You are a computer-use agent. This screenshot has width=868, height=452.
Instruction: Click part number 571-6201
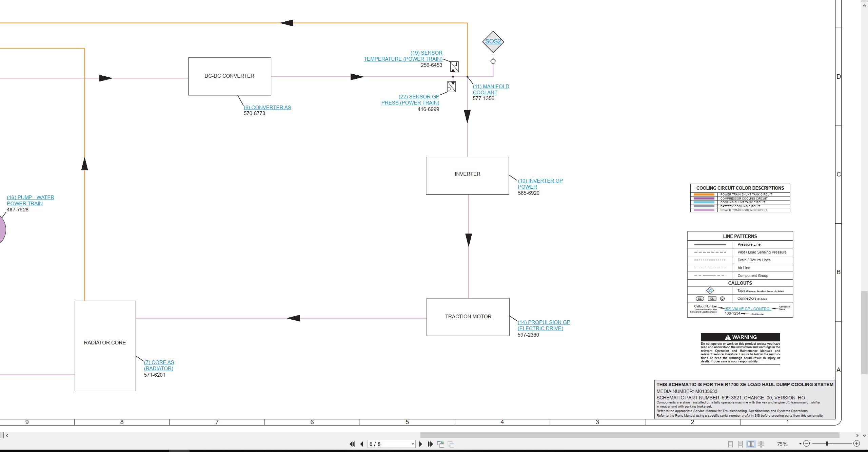point(155,375)
